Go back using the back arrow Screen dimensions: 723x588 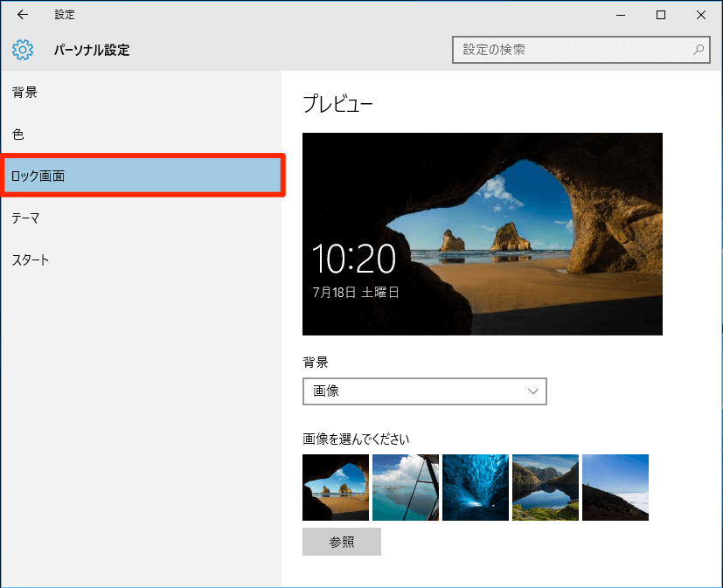tap(23, 15)
